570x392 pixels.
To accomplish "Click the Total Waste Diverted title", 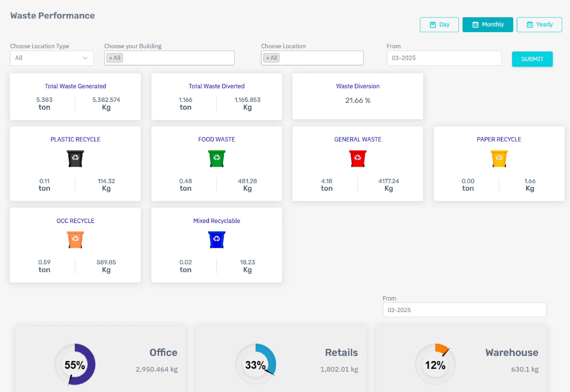I will click(x=217, y=86).
